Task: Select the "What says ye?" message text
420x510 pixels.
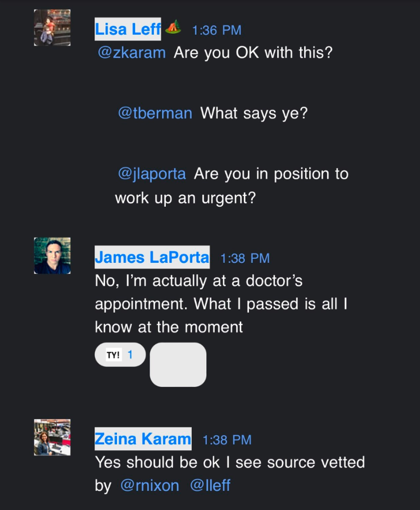Action: (x=254, y=113)
